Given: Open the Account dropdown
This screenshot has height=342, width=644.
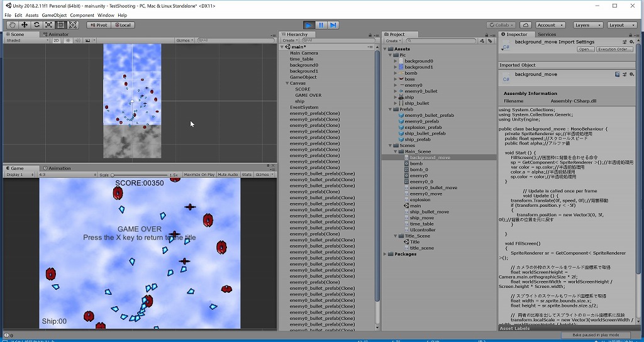Looking at the screenshot, I should click(x=551, y=25).
